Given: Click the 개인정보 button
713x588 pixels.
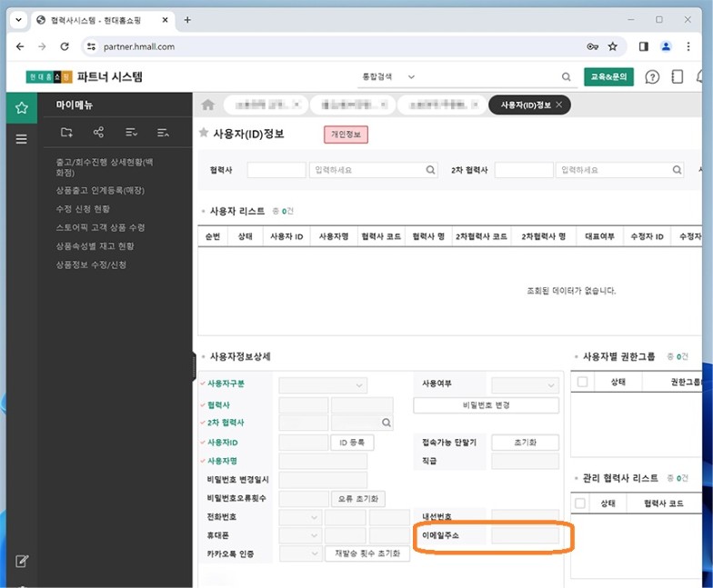Looking at the screenshot, I should click(346, 135).
